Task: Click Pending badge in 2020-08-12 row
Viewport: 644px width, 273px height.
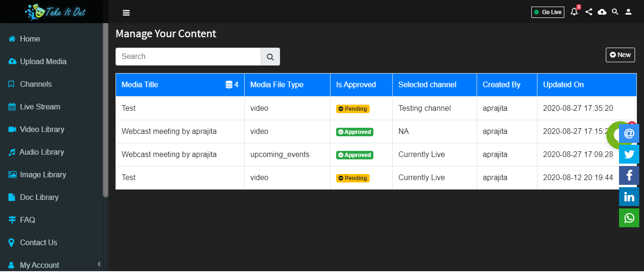Action: click(353, 178)
